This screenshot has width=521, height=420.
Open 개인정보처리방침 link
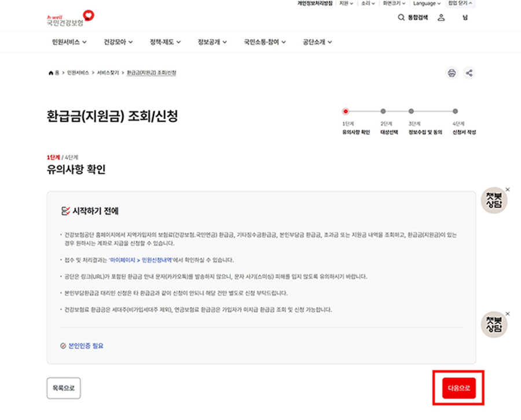(315, 3)
